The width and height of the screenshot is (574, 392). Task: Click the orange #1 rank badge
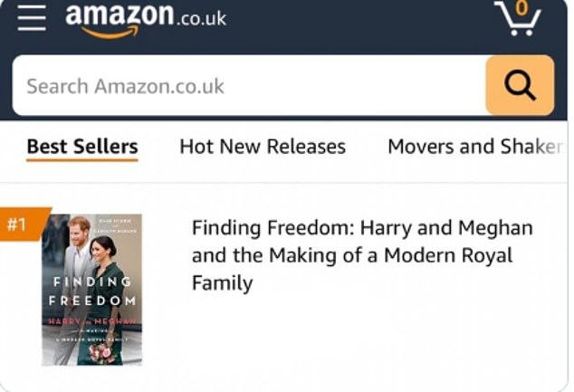pyautogui.click(x=18, y=224)
